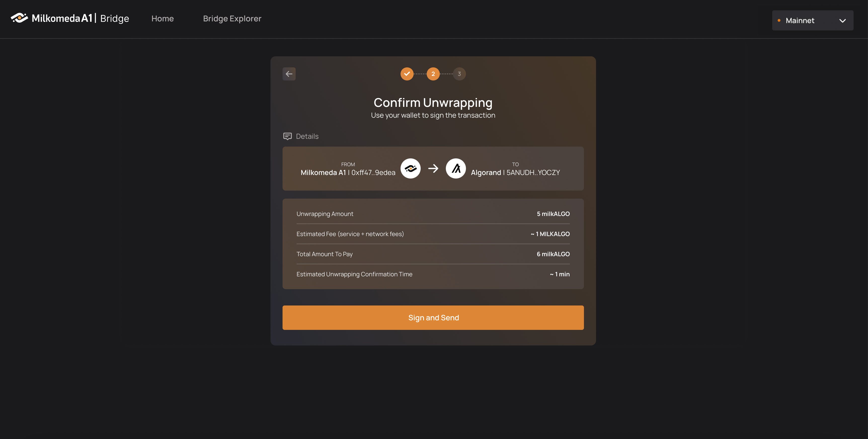Click the source address 0xff47..9edea
This screenshot has height=439, width=868.
pos(373,172)
